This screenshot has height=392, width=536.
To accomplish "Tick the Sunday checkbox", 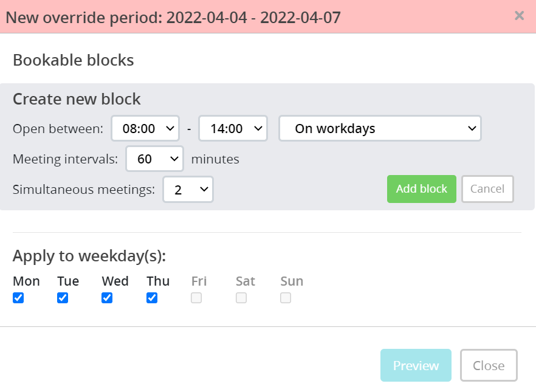I will pyautogui.click(x=286, y=298).
